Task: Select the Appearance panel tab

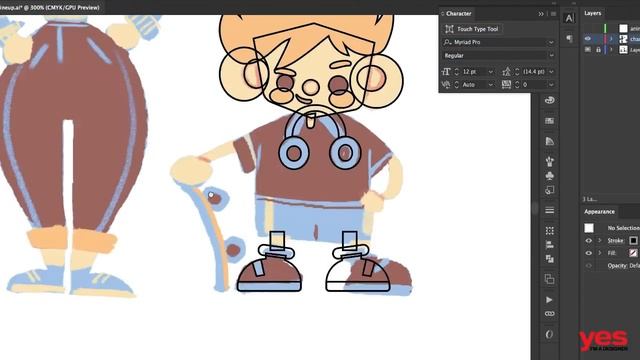Action: coord(599,211)
